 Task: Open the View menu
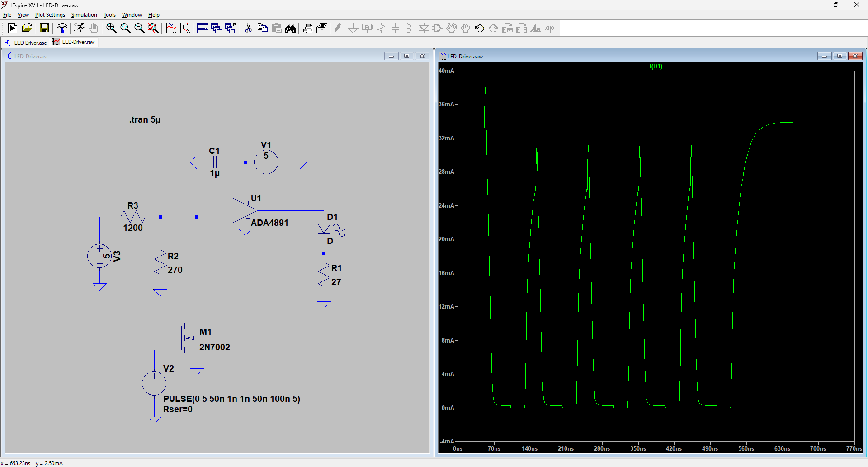pyautogui.click(x=23, y=15)
